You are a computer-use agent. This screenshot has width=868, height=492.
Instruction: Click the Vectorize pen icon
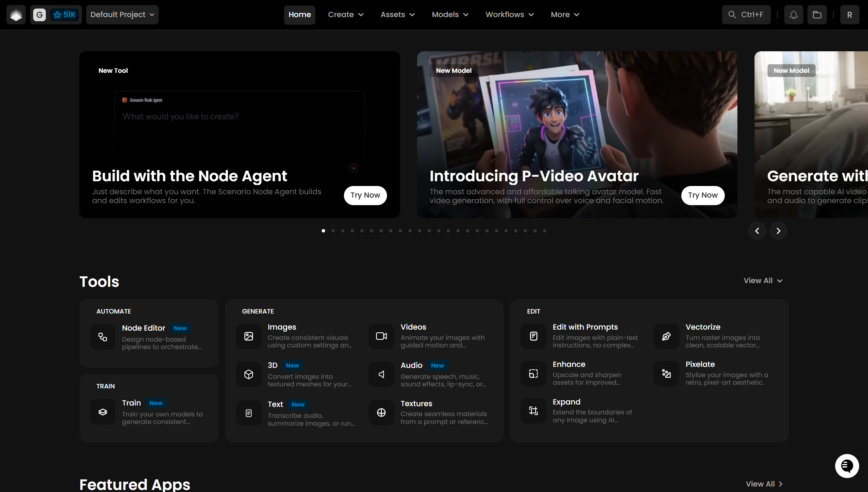click(666, 336)
